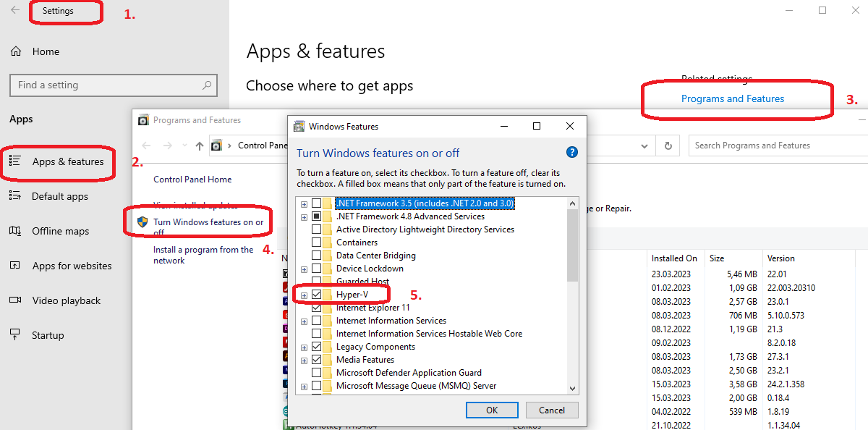Click Back arrow in Programs and Features window
The image size is (868, 430).
click(x=146, y=146)
